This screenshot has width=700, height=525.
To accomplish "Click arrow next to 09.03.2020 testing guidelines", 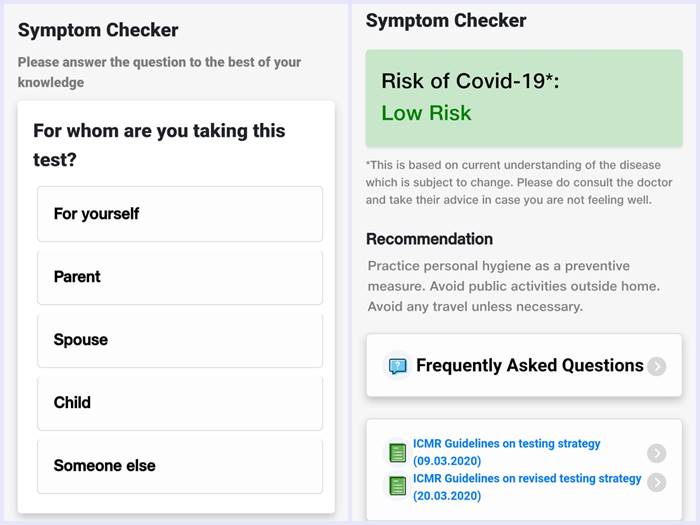I will (656, 453).
